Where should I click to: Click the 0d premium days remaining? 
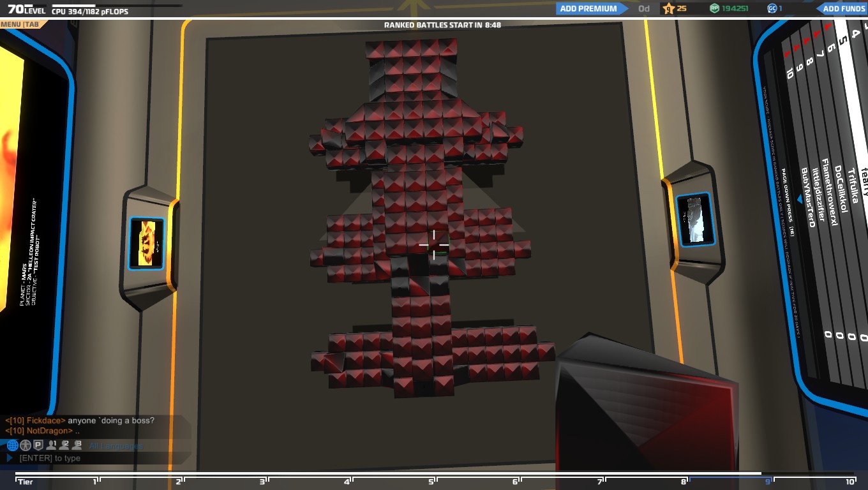[644, 8]
